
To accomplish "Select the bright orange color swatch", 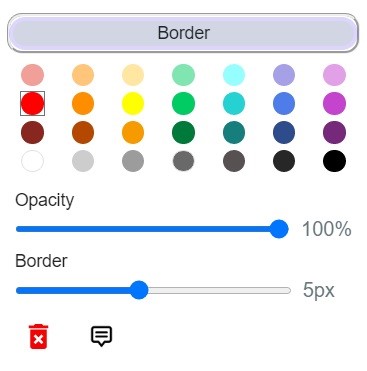I will click(x=83, y=104).
